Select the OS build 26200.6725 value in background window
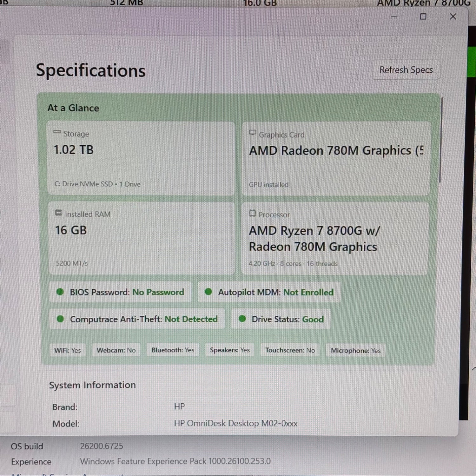 [102, 446]
